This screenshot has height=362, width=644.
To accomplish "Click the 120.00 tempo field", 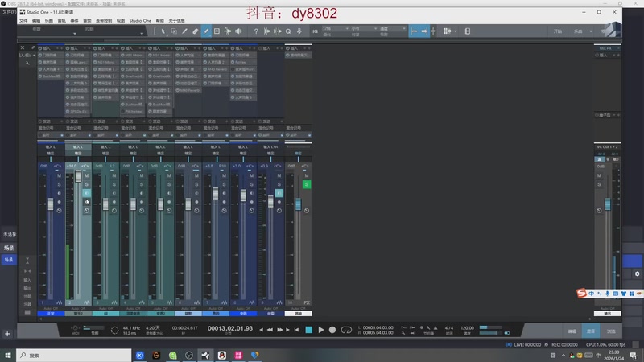I will coord(467,328).
